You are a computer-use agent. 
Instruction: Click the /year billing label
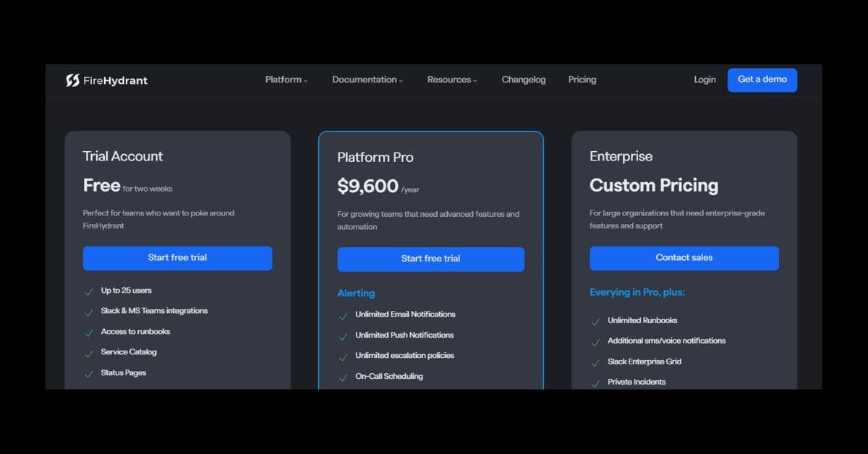[x=410, y=190]
